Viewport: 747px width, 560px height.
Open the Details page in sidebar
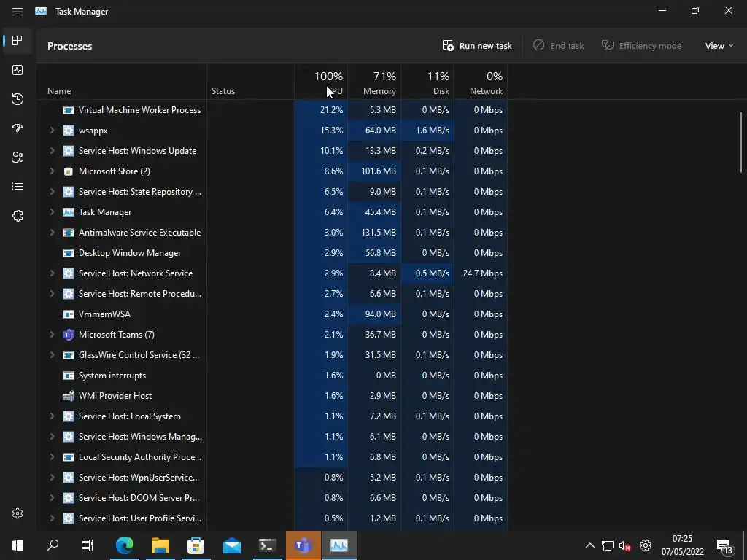pos(18,186)
